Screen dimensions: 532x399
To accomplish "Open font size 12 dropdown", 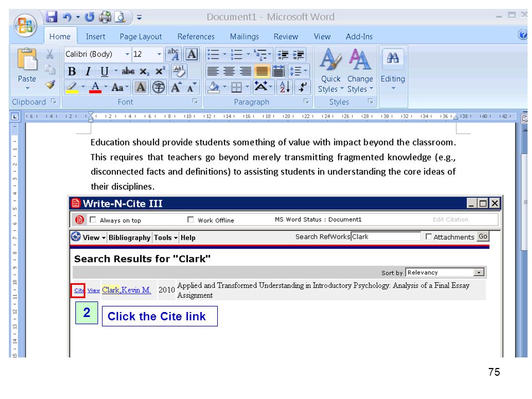I will point(159,54).
